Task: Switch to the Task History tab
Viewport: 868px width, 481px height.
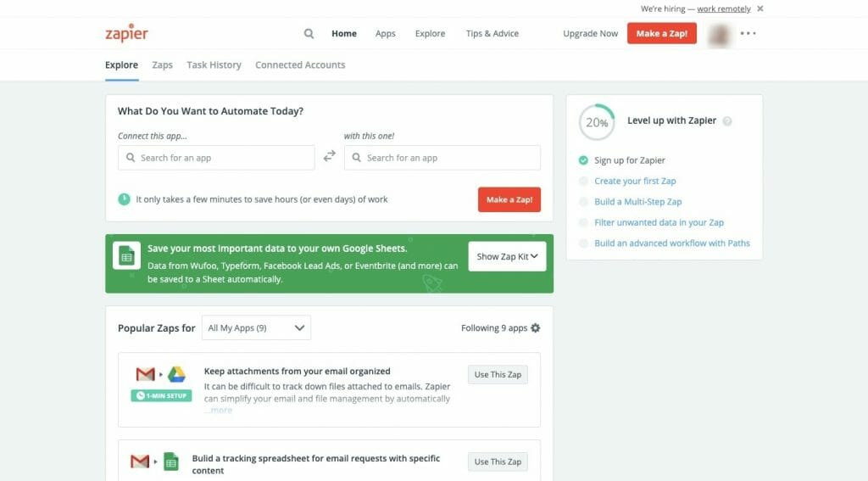Action: (x=214, y=64)
